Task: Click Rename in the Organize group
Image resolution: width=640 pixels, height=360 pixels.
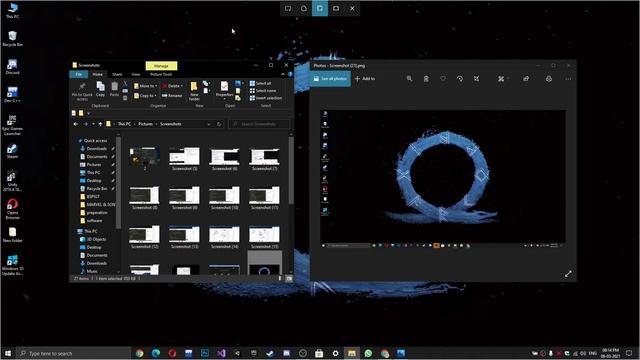Action: click(172, 96)
